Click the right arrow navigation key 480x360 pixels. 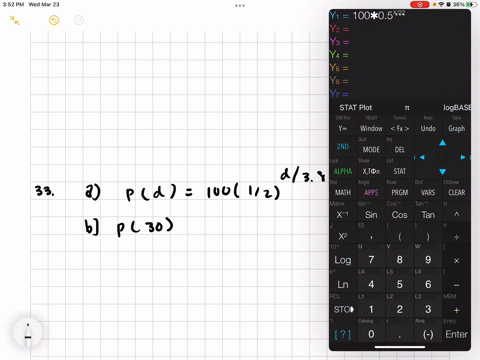pos(463,157)
